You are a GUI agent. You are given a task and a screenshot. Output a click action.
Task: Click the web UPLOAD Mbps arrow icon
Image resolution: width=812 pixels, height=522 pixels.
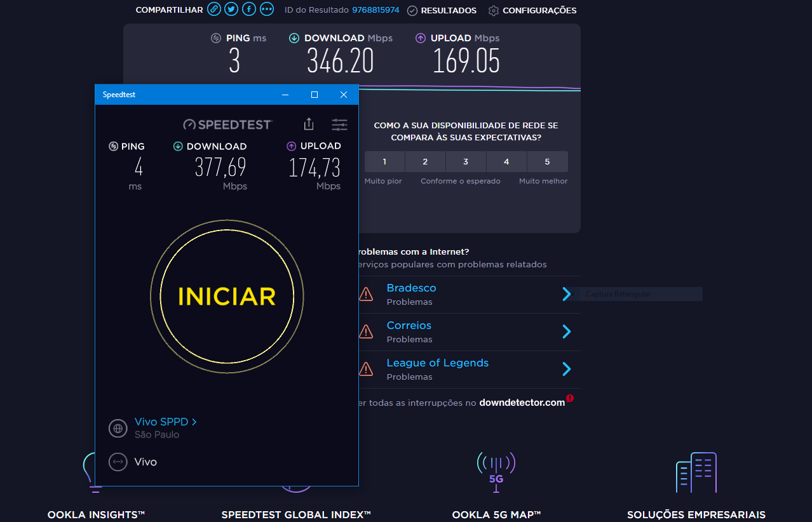coord(421,38)
